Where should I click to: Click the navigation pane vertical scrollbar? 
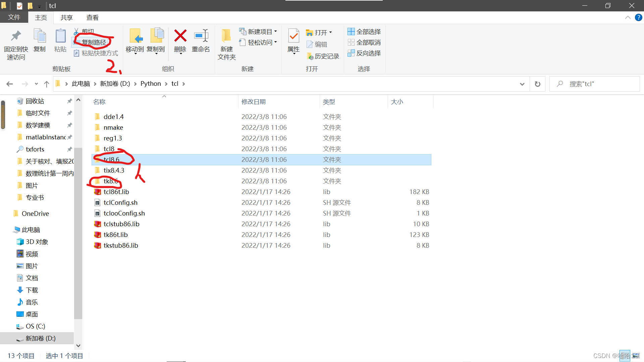pos(78,235)
